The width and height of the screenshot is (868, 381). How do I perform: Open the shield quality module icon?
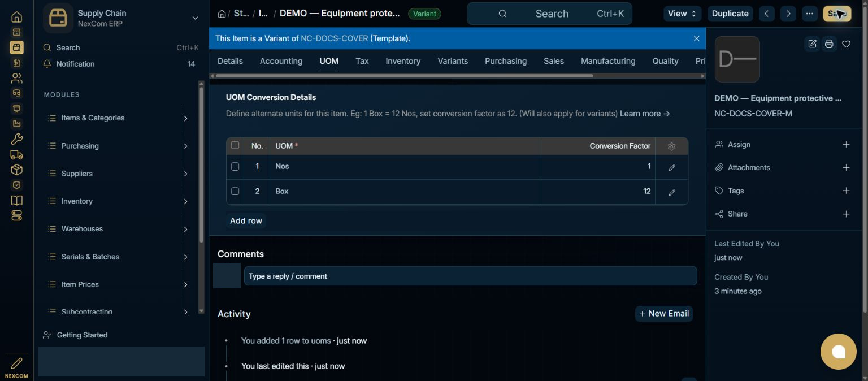[x=16, y=185]
